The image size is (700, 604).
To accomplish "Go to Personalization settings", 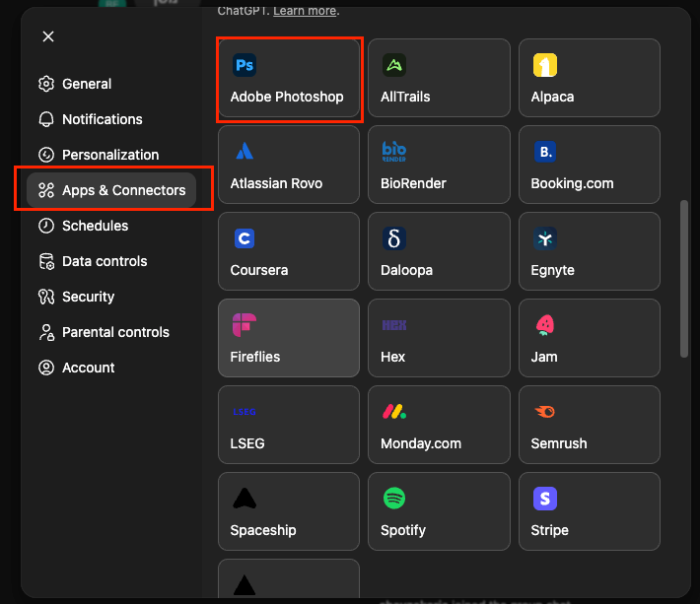I will pyautogui.click(x=111, y=155).
